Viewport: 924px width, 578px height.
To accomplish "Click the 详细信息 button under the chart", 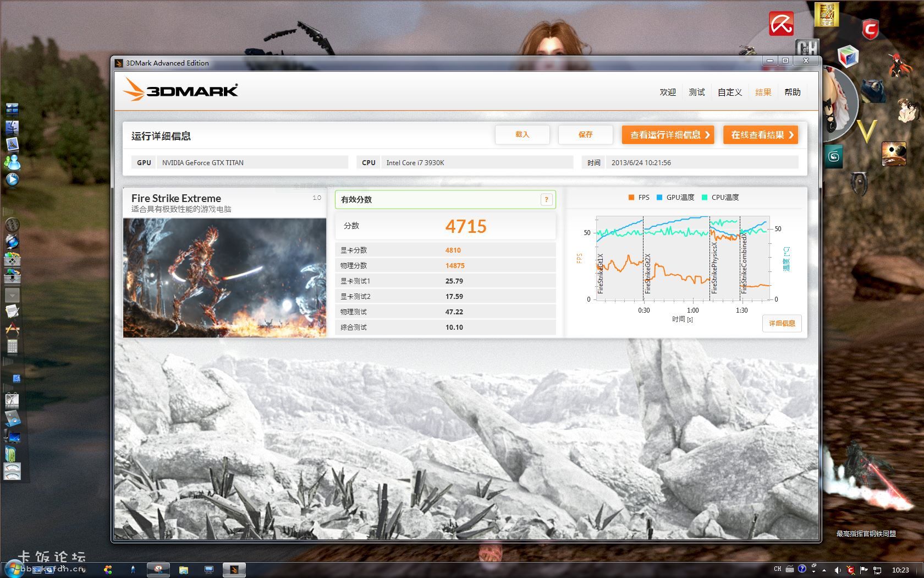I will click(x=782, y=323).
